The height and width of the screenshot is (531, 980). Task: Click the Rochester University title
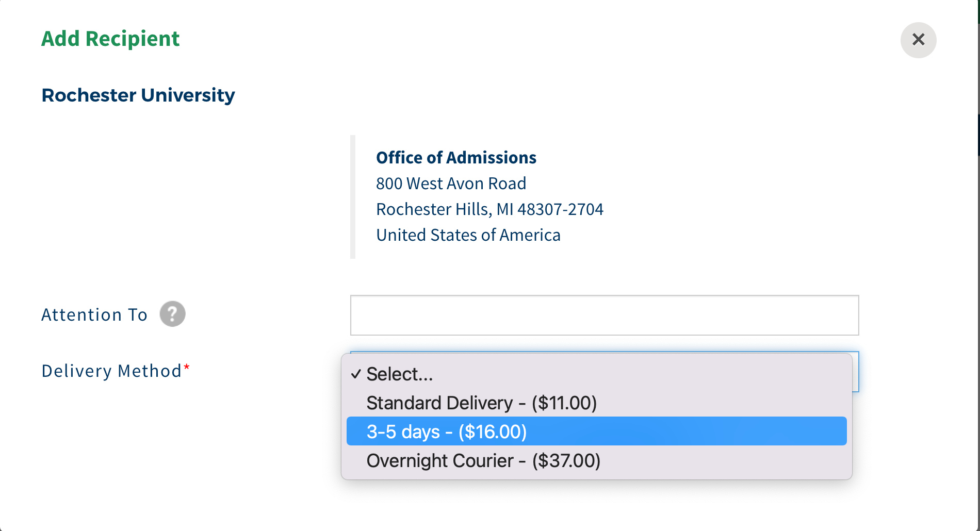pyautogui.click(x=138, y=95)
